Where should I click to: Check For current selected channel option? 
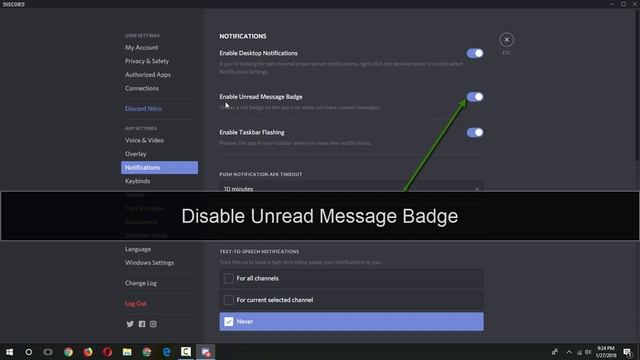351,300
